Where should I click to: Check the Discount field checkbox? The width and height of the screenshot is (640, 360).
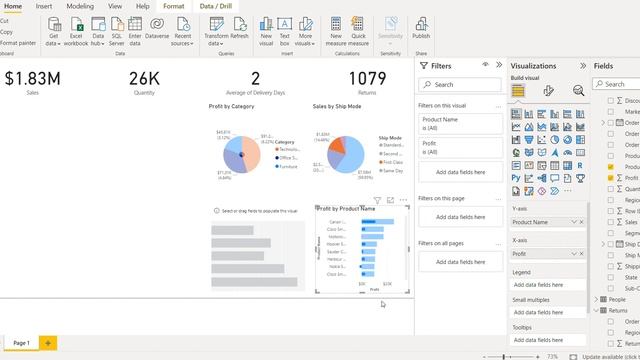point(611,100)
